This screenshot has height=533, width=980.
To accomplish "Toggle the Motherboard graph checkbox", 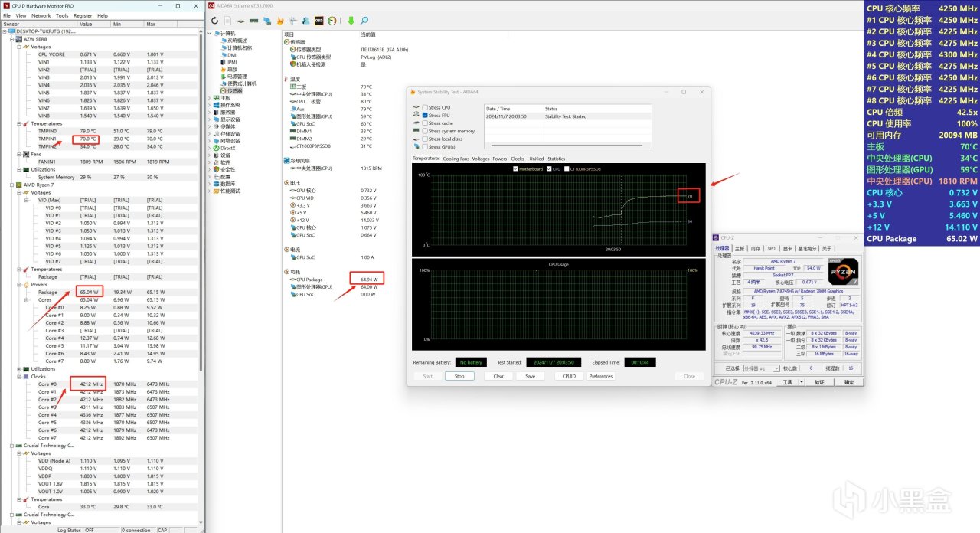I will (x=516, y=168).
